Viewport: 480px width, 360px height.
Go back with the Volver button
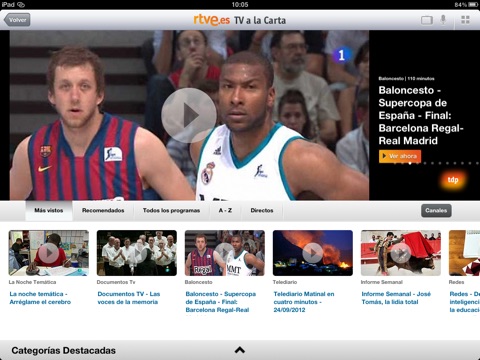[x=17, y=20]
